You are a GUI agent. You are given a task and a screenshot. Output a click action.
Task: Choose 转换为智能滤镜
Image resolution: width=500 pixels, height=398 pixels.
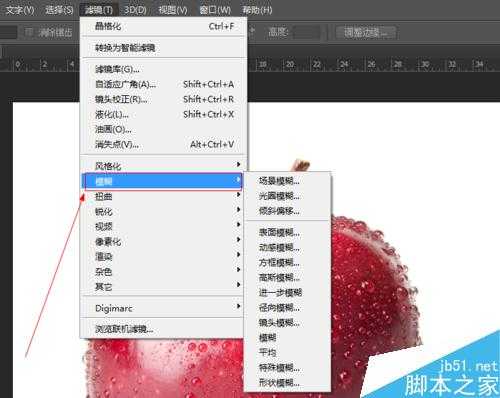(163, 48)
